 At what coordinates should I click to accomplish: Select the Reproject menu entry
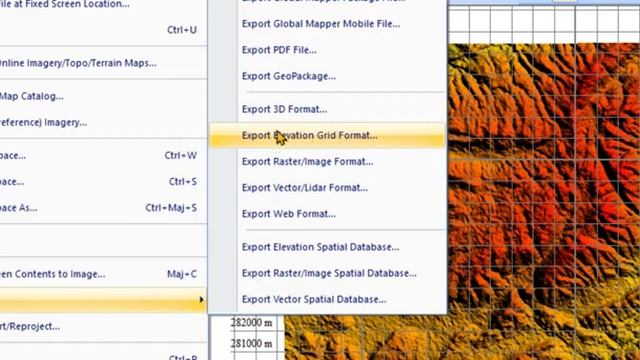click(x=103, y=327)
